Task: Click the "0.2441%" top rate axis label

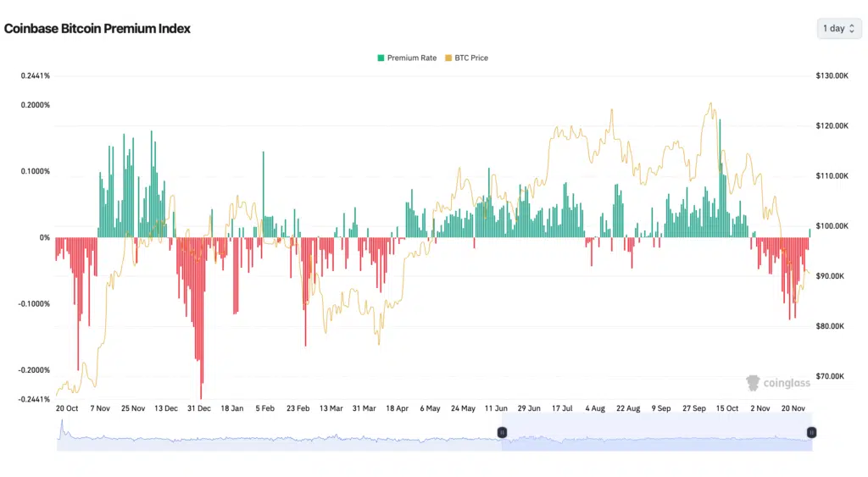Action: 36,76
